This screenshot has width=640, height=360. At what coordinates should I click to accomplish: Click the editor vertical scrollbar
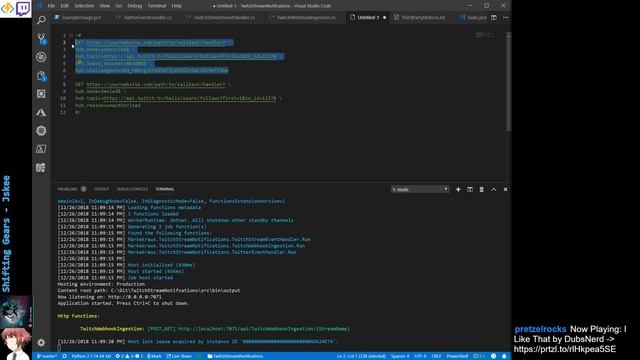tap(509, 82)
